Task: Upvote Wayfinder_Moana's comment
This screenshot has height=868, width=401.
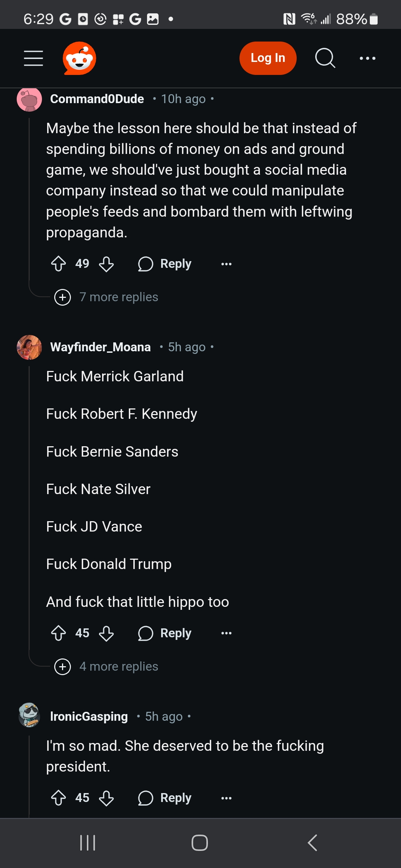Action: pos(58,633)
